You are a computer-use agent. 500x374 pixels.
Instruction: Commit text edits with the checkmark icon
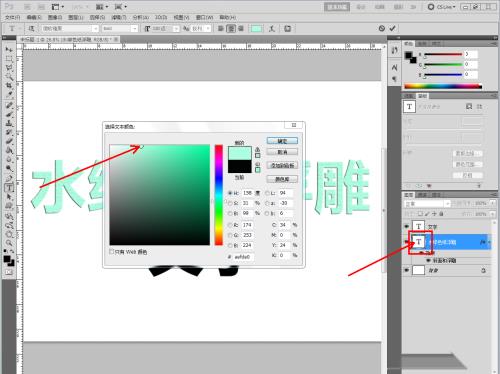pos(392,28)
